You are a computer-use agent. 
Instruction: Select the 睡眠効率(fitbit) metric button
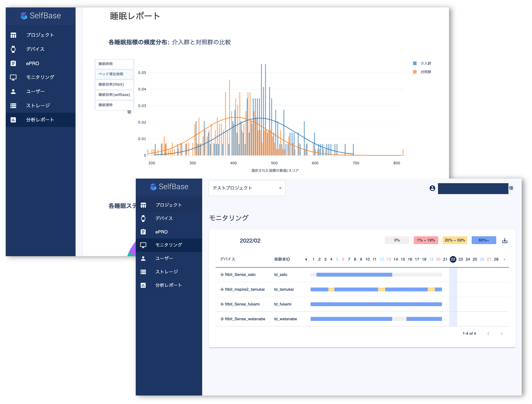tap(114, 84)
